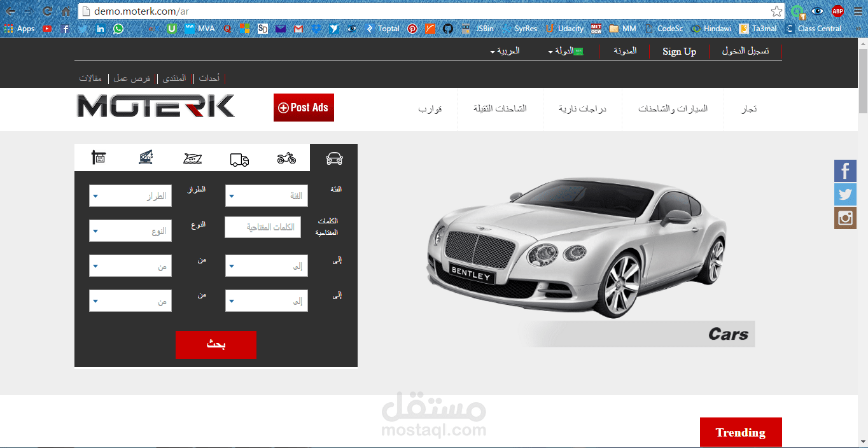
Task: Open WhatsApp from the bookmarks bar
Action: pyautogui.click(x=118, y=29)
